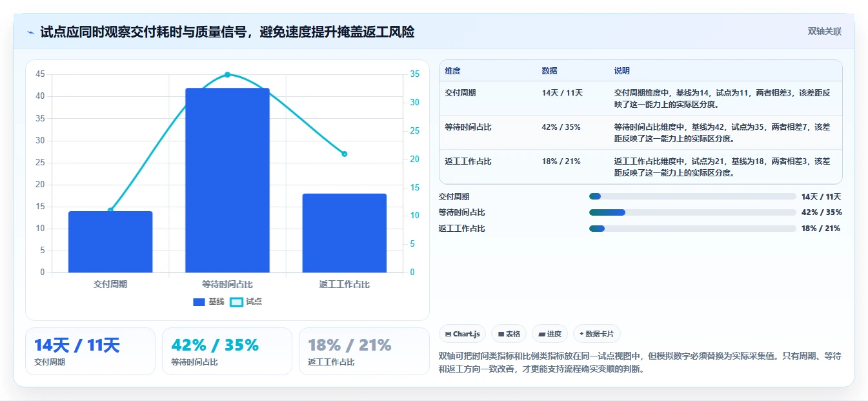The width and height of the screenshot is (868, 401).
Task: Click the blue 返工工作占比 bar in the chart
Action: click(x=344, y=233)
